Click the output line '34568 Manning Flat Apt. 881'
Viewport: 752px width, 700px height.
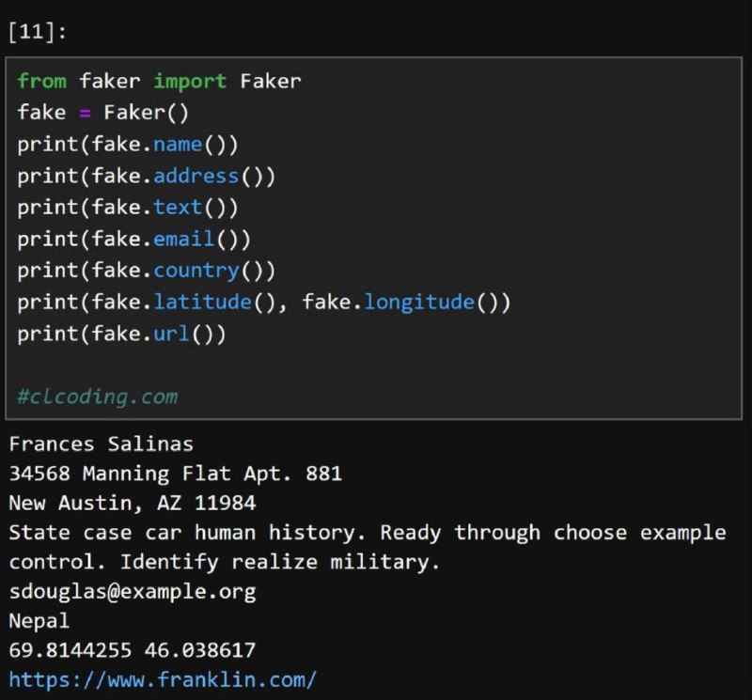[176, 474]
